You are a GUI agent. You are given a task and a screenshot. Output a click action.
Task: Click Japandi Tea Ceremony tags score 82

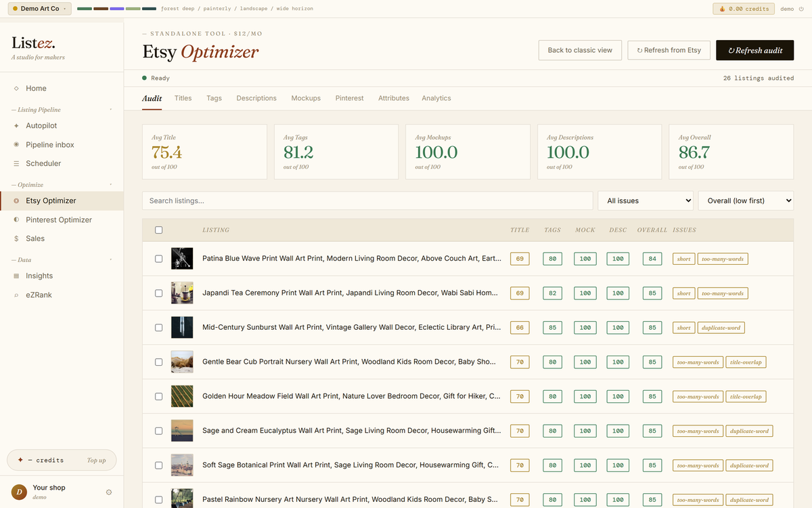tap(552, 293)
